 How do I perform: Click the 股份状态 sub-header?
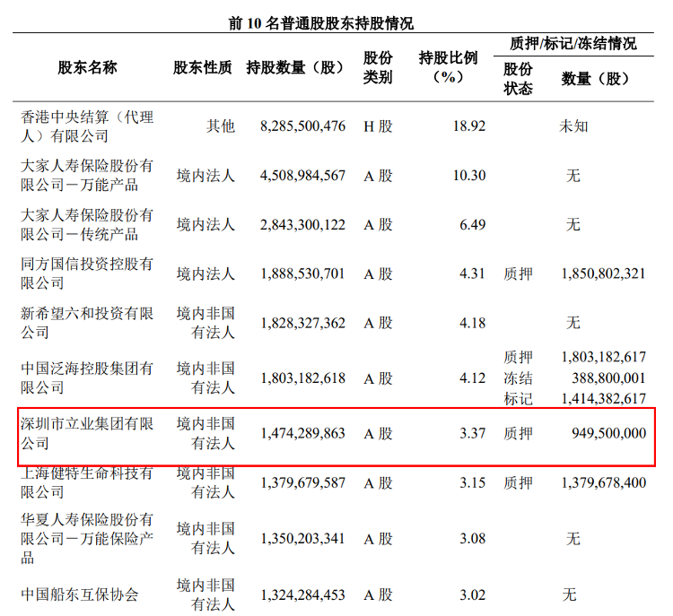[x=518, y=79]
